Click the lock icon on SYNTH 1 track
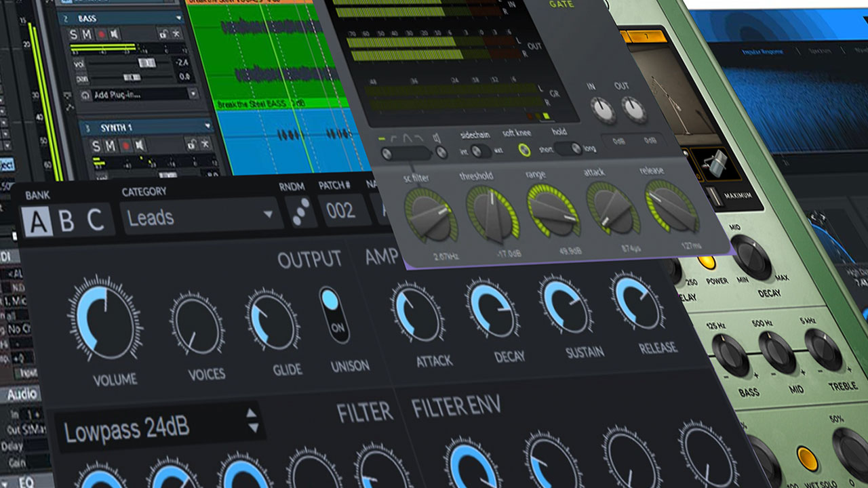The image size is (868, 488). click(x=192, y=144)
